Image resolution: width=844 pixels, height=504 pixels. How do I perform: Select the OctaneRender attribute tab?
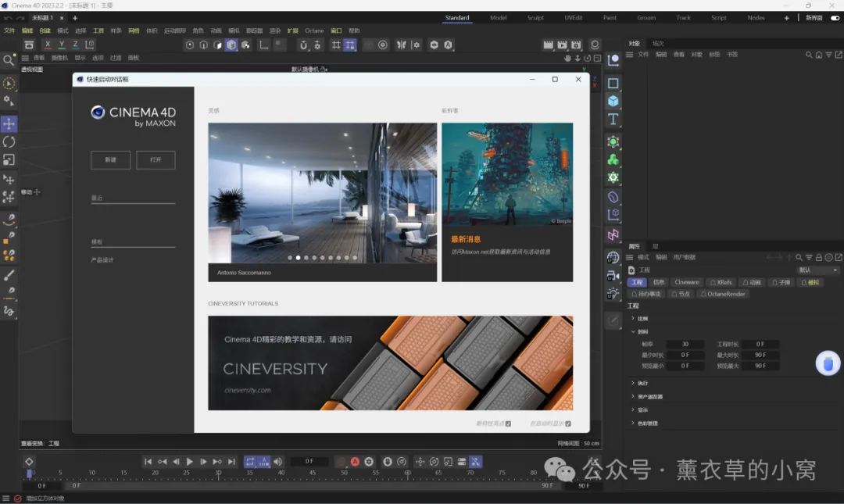pyautogui.click(x=723, y=294)
